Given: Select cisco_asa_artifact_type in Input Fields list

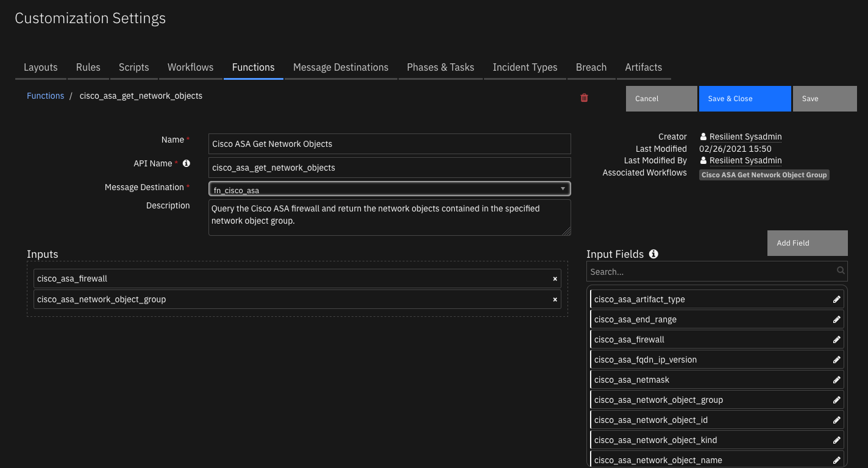Looking at the screenshot, I should pyautogui.click(x=717, y=299).
